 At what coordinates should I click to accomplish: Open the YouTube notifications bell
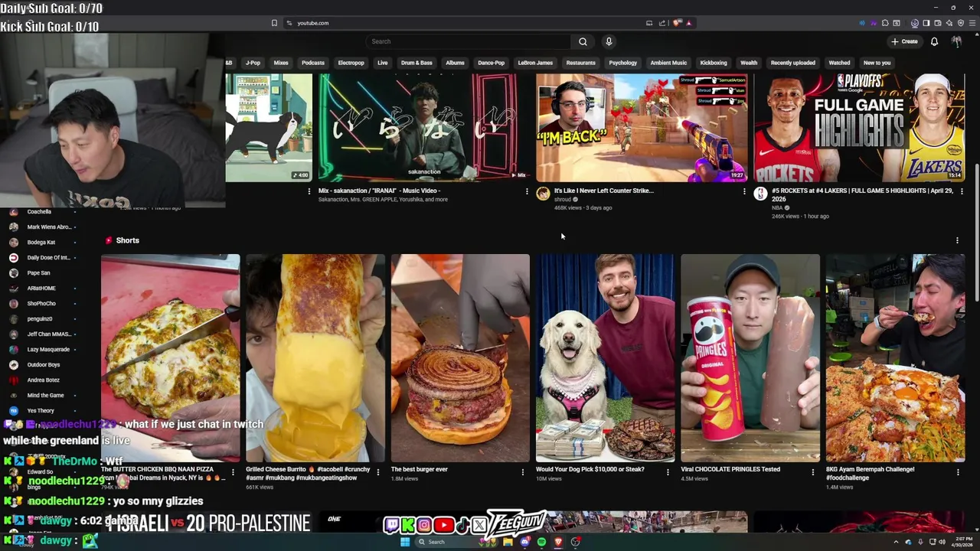click(x=934, y=41)
